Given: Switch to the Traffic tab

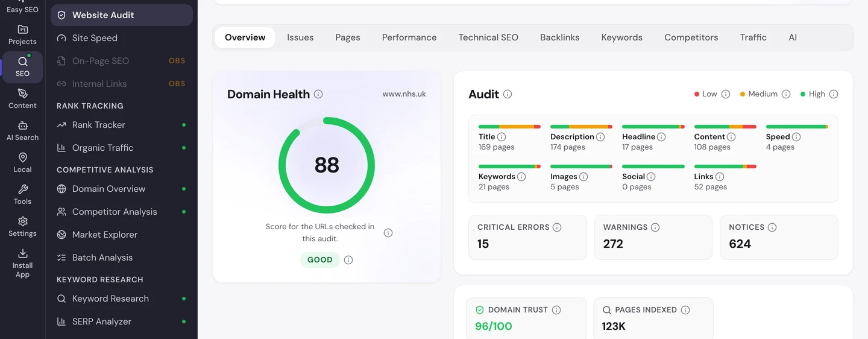Looking at the screenshot, I should pos(753,37).
